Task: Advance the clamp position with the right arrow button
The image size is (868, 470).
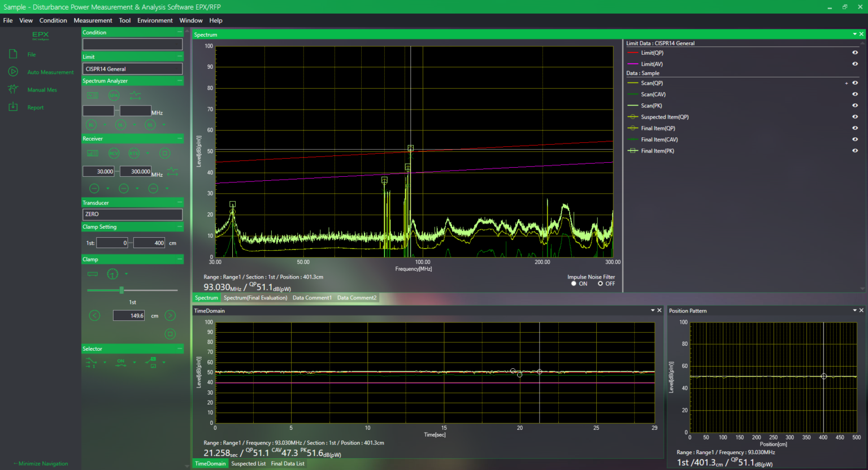Action: [x=170, y=315]
